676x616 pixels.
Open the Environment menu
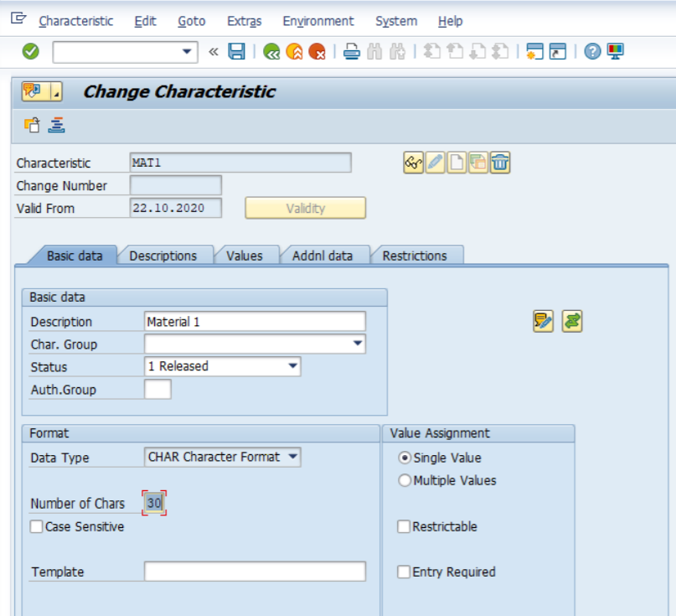318,21
